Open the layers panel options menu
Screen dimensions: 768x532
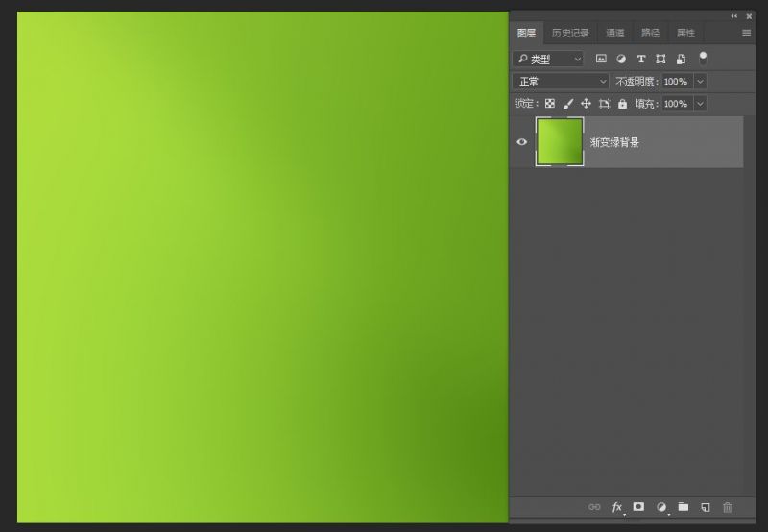point(746,33)
